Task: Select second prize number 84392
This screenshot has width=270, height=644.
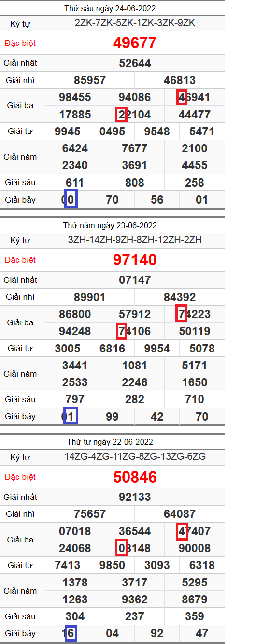Action: pos(180,297)
